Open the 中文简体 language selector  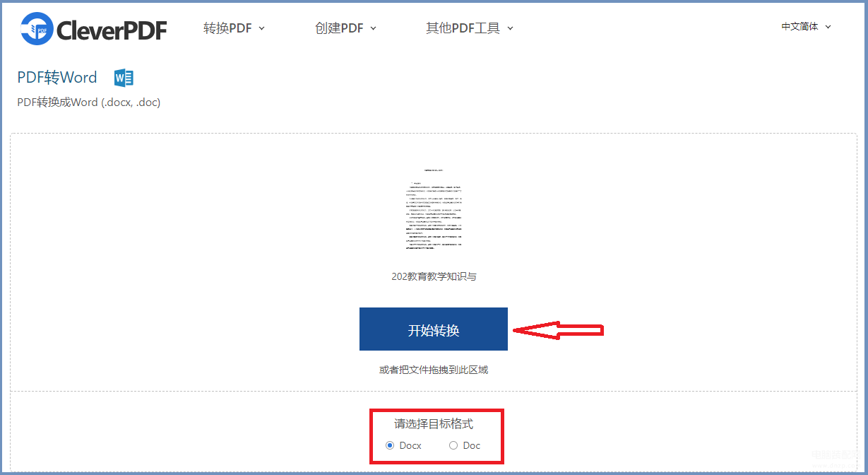point(806,27)
